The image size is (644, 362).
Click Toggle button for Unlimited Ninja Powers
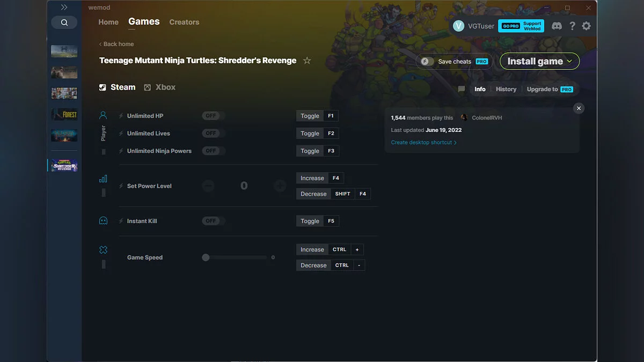coord(310,151)
